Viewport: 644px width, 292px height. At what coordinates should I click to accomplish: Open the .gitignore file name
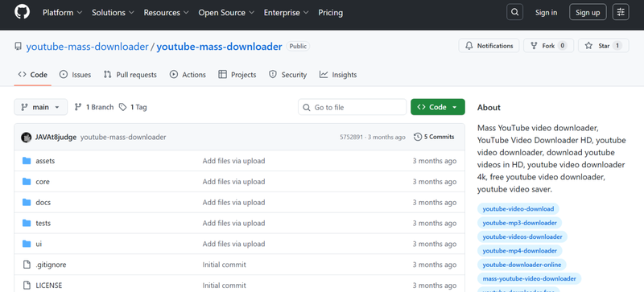click(x=51, y=265)
